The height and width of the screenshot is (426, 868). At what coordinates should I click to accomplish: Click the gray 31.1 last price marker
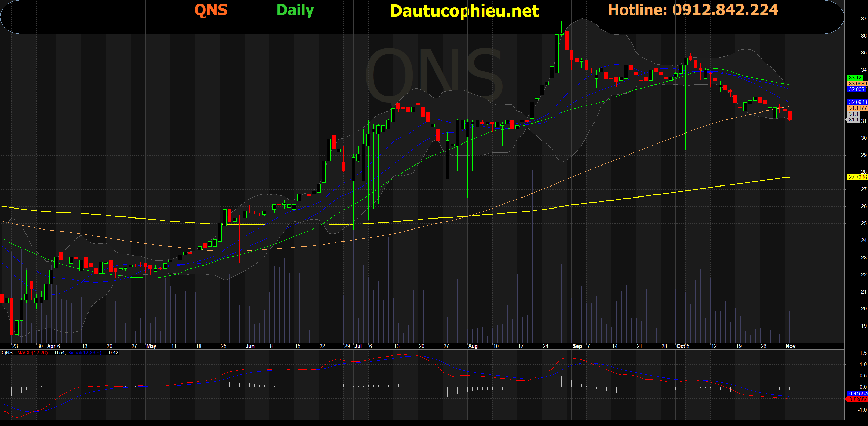pyautogui.click(x=854, y=120)
